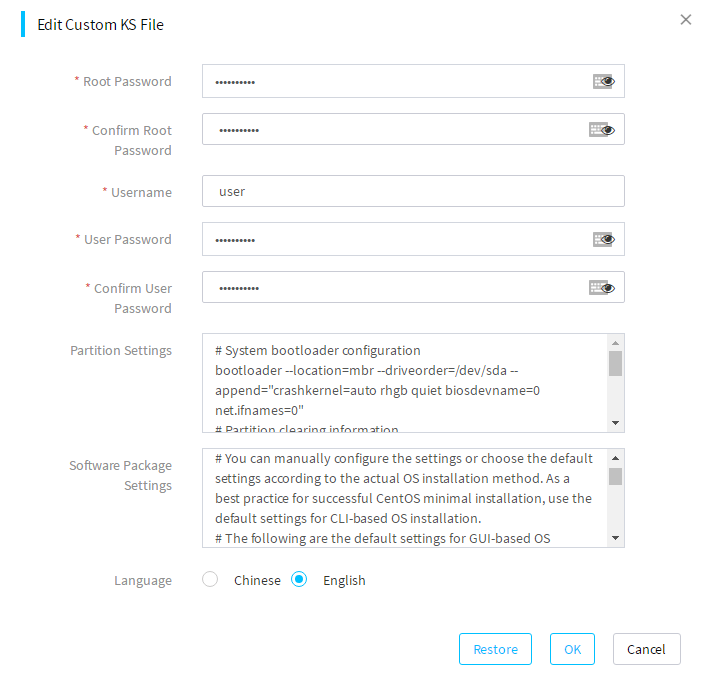Select the English language radio button
Screen dimensions: 704x684
coord(299,579)
